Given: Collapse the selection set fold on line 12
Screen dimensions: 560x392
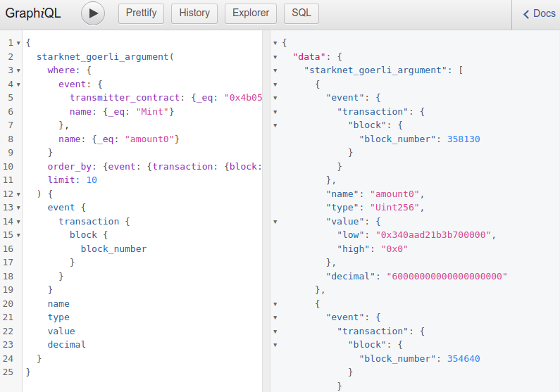Looking at the screenshot, I should tap(18, 194).
